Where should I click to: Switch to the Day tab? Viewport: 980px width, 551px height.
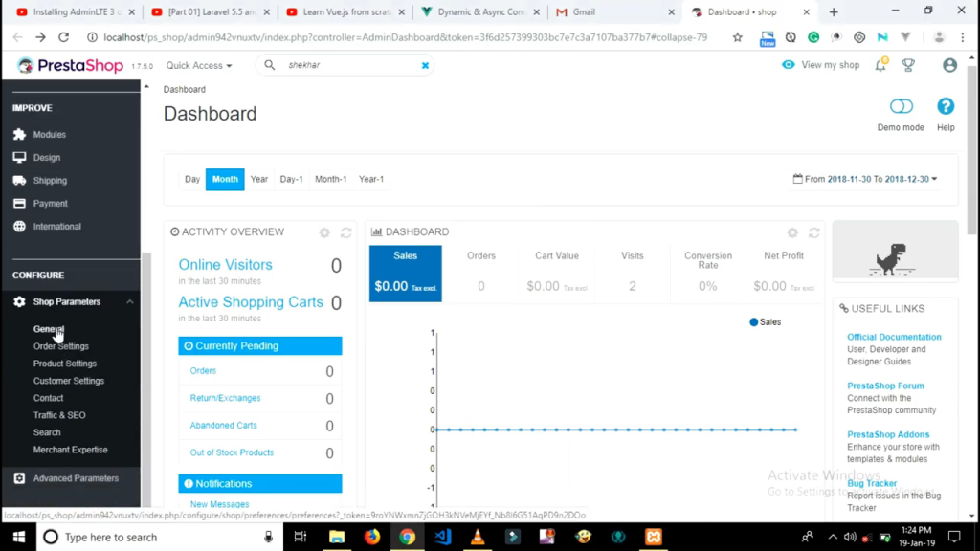[x=191, y=179]
